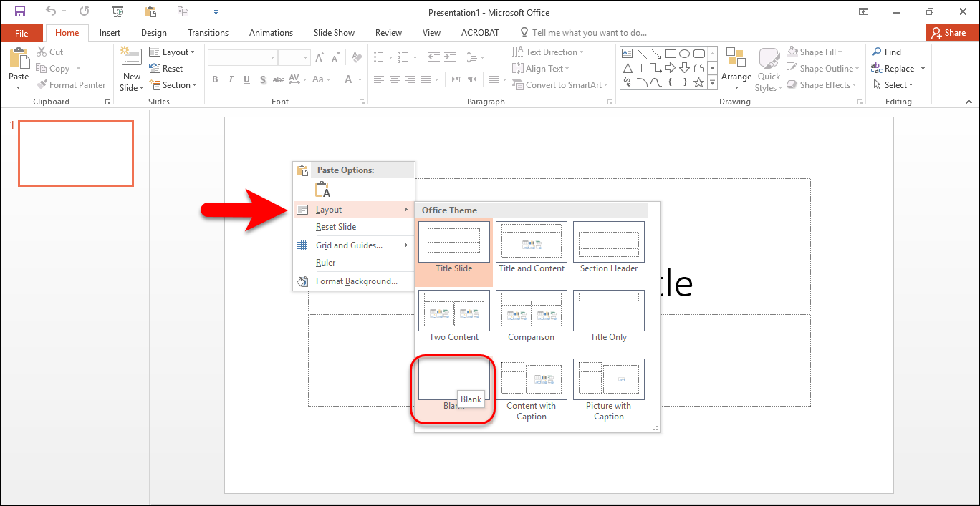Open the Layout dropdown in Slides group
980x506 pixels.
(172, 52)
